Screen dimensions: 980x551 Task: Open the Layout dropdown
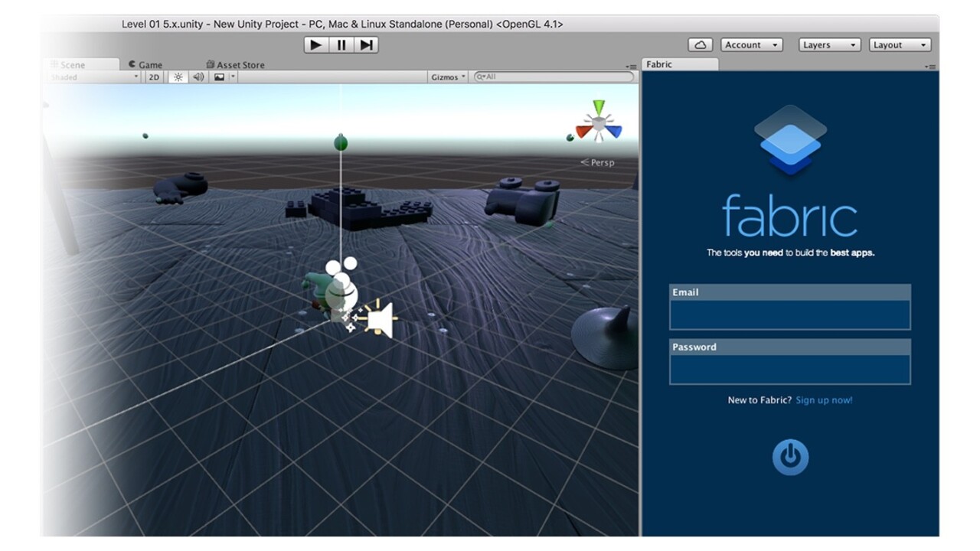900,45
